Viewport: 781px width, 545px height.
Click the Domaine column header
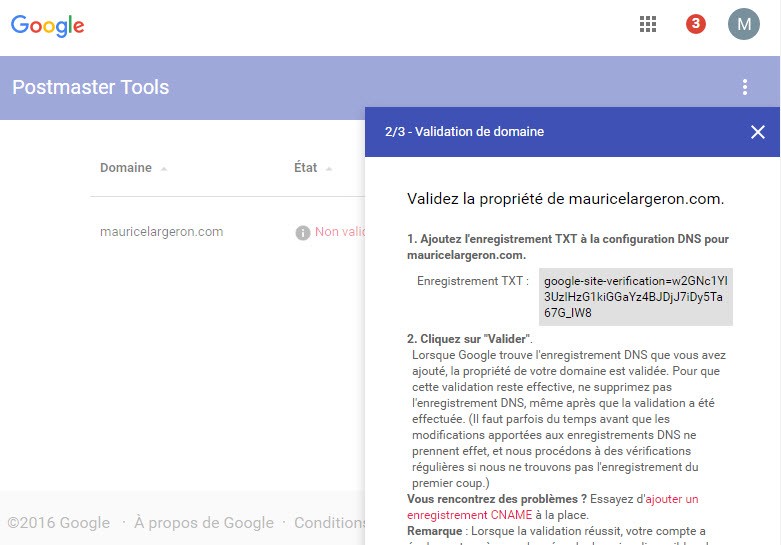point(126,168)
